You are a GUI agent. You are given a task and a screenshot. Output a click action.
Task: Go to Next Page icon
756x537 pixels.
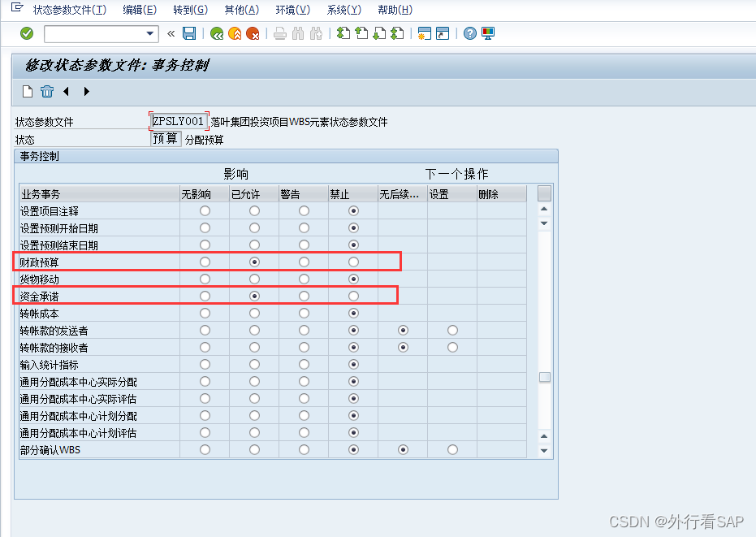point(379,33)
